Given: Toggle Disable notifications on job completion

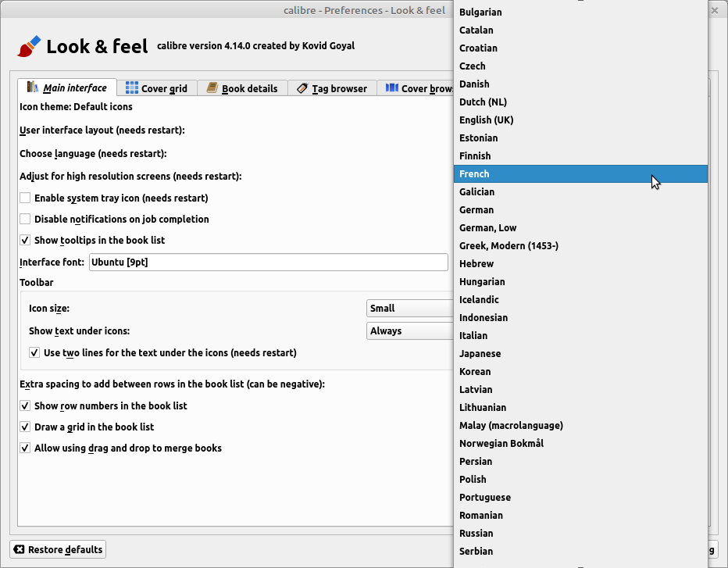Looking at the screenshot, I should pyautogui.click(x=25, y=219).
